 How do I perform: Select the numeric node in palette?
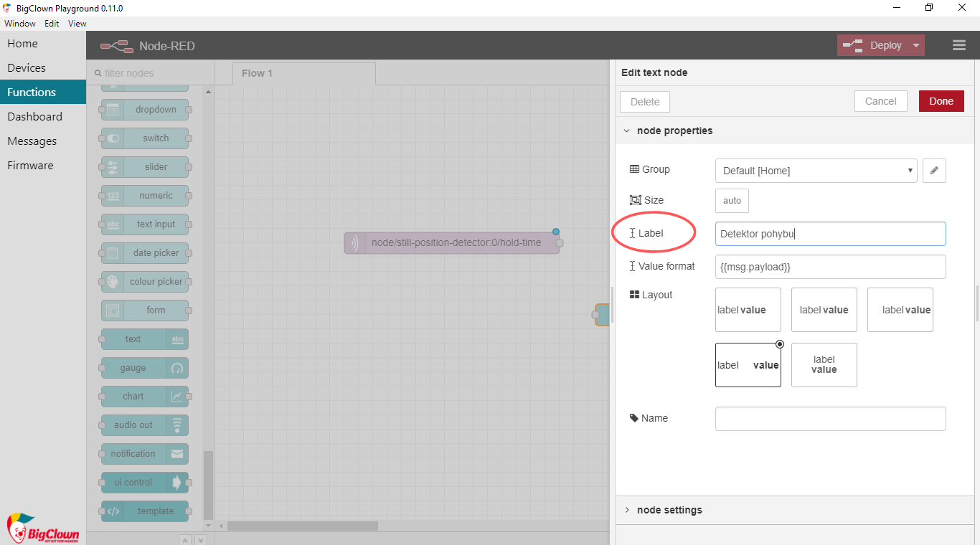(x=145, y=196)
